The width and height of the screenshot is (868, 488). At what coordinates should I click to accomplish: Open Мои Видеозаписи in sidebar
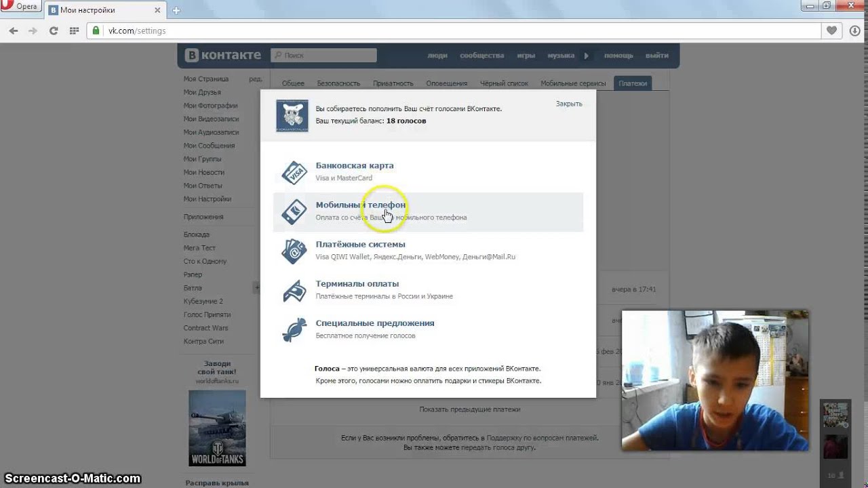coord(211,119)
